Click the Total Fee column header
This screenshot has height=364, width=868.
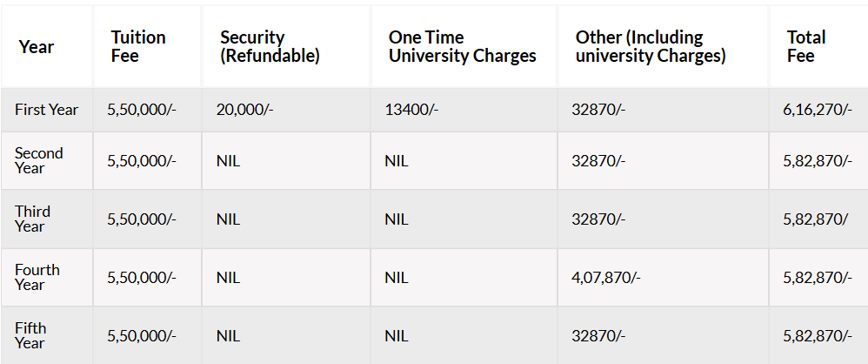tap(806, 47)
